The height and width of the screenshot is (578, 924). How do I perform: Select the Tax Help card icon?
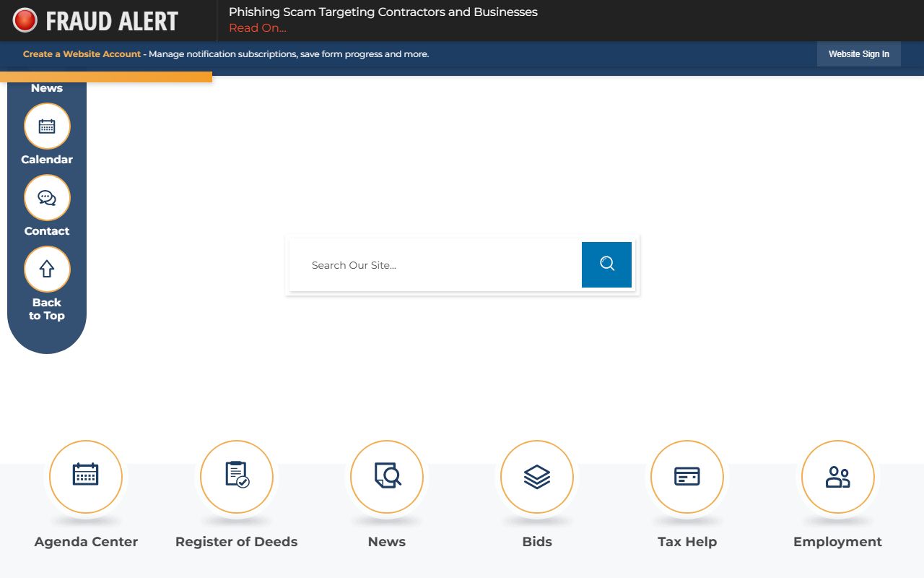[687, 477]
